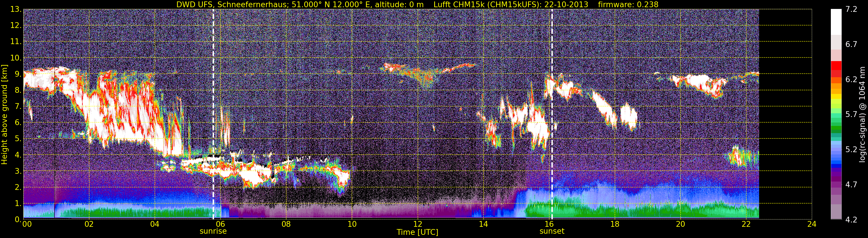Click the "sunset" label under the time axis
The image size is (868, 238).
click(552, 231)
